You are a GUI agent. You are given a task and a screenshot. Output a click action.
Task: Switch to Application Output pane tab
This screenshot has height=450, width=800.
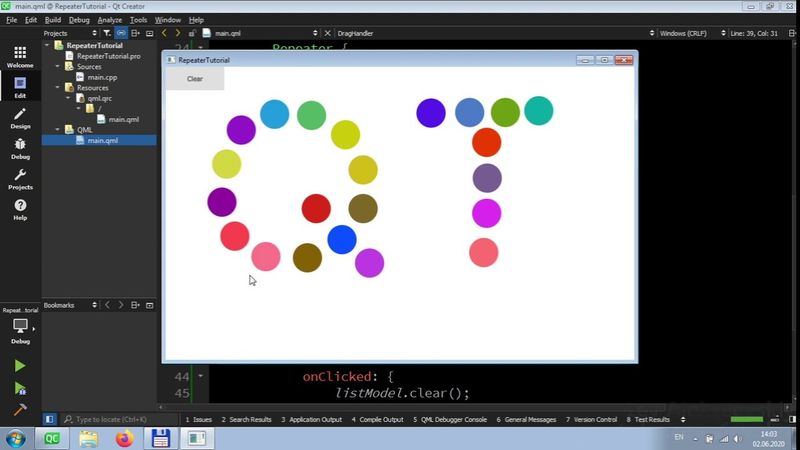click(x=311, y=420)
